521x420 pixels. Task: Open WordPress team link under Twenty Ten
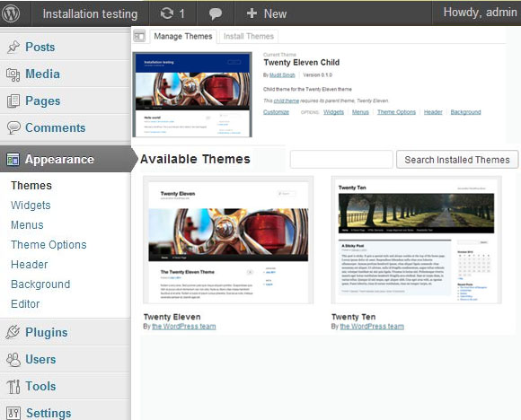(372, 327)
